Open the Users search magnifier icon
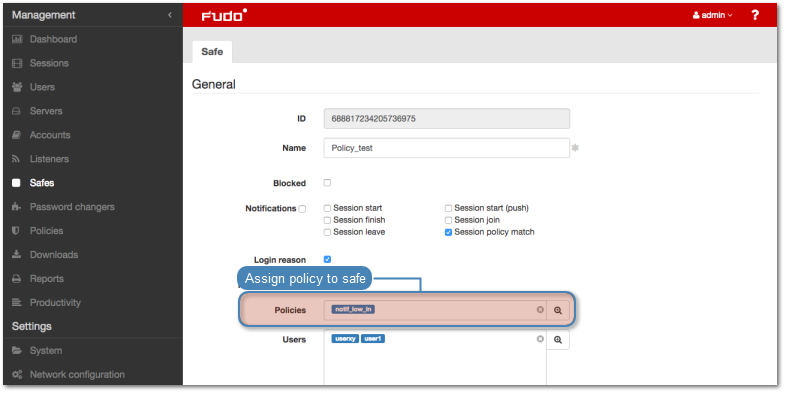The width and height of the screenshot is (785, 393). coord(558,340)
